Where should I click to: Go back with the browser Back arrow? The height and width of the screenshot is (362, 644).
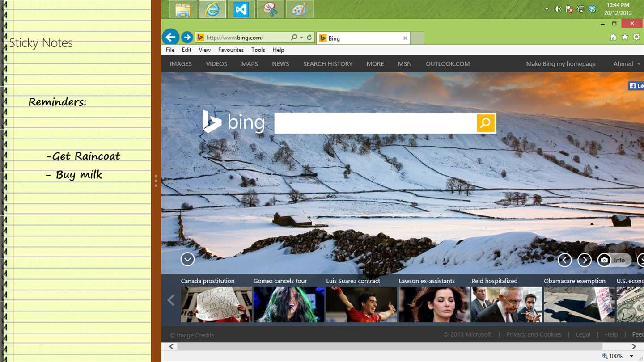click(171, 37)
